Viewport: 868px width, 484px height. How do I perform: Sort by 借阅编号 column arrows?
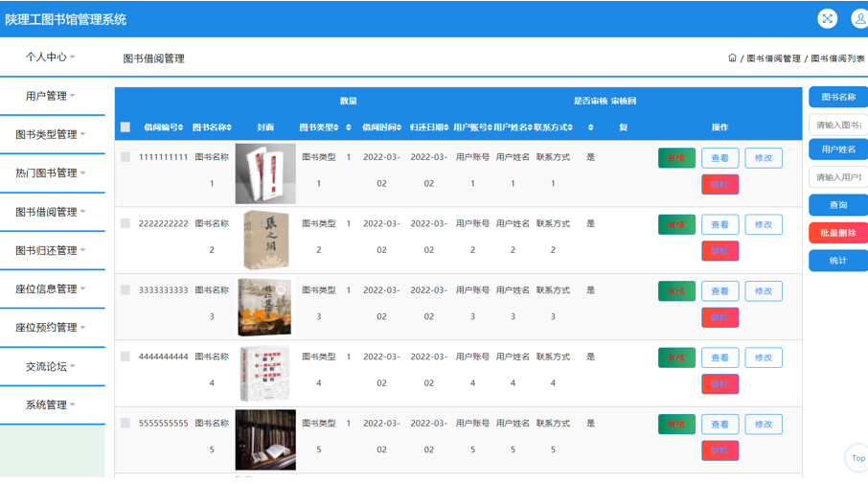tap(180, 127)
